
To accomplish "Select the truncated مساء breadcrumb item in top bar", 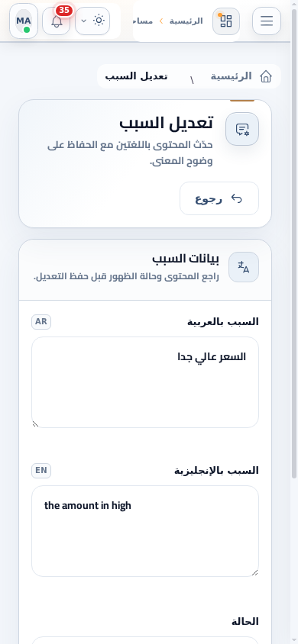I will tap(143, 21).
